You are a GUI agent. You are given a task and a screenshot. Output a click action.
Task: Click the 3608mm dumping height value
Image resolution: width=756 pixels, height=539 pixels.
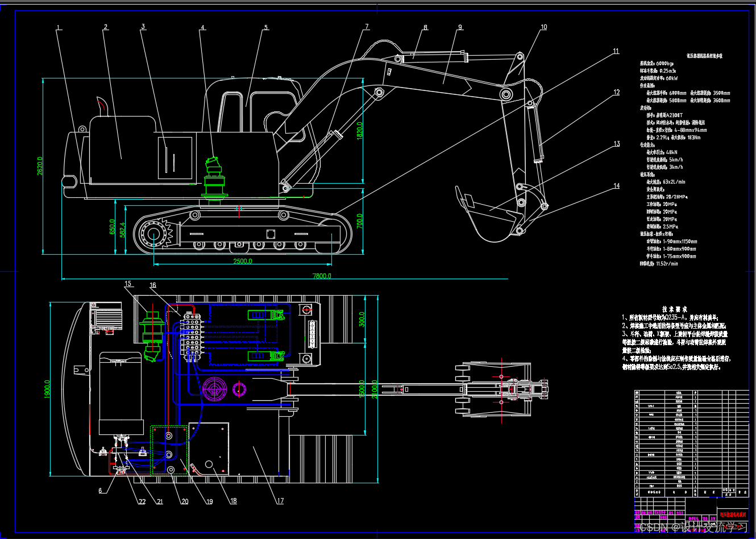tap(722, 100)
